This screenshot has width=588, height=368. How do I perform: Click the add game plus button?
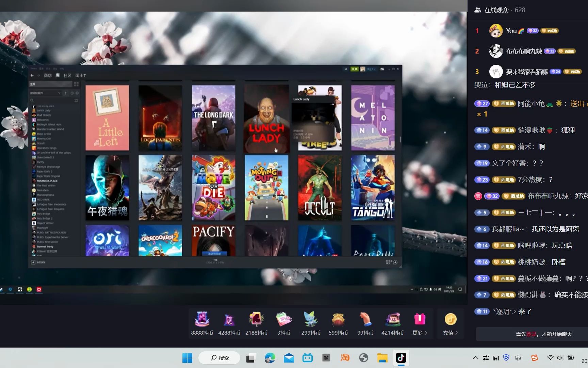coord(33,262)
